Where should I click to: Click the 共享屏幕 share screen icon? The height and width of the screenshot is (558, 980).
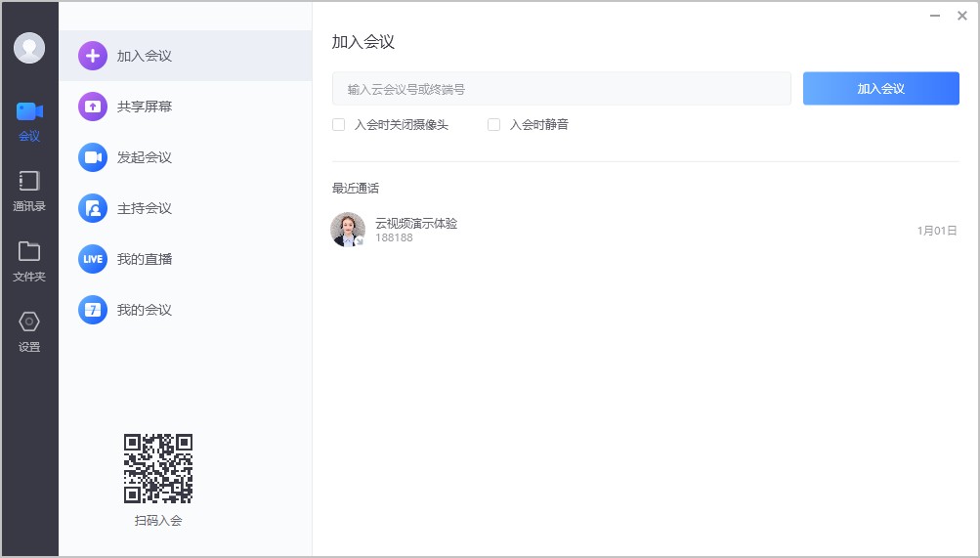click(93, 107)
